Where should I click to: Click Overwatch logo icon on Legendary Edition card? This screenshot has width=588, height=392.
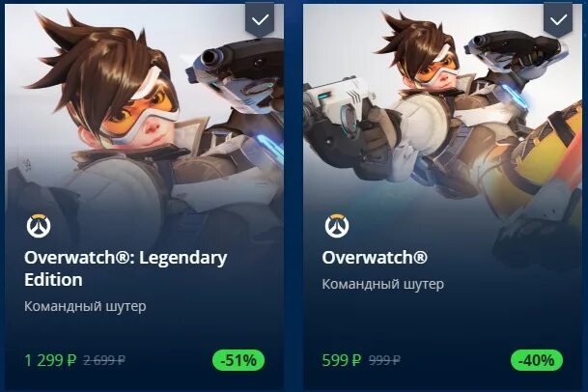[x=39, y=226]
